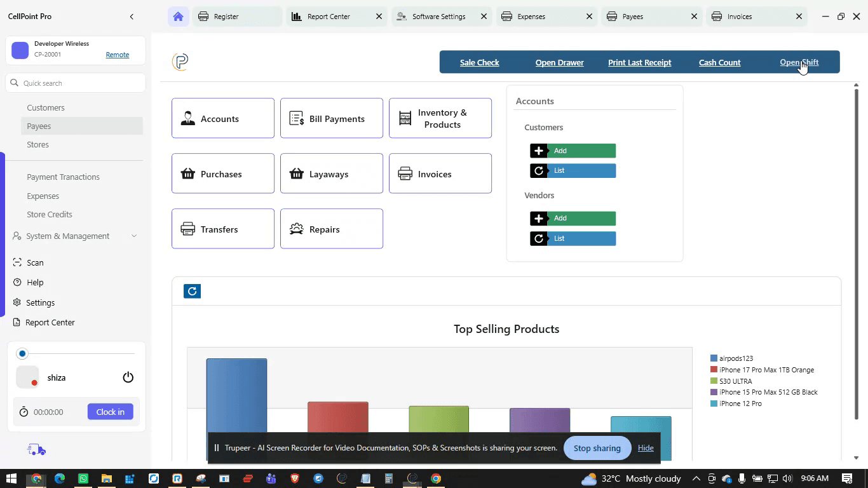Hide the screen sharing notification bar

[x=646, y=448]
